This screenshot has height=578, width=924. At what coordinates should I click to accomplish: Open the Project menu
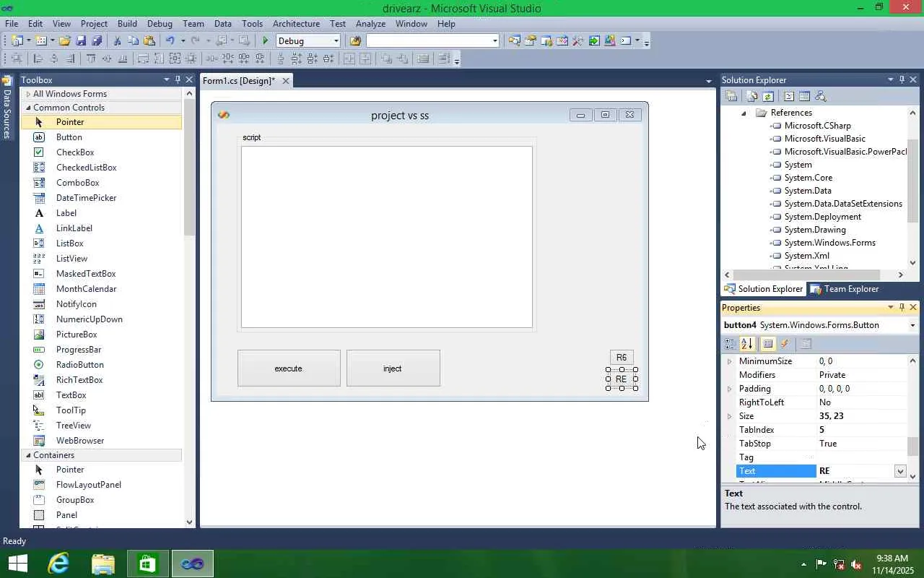94,24
